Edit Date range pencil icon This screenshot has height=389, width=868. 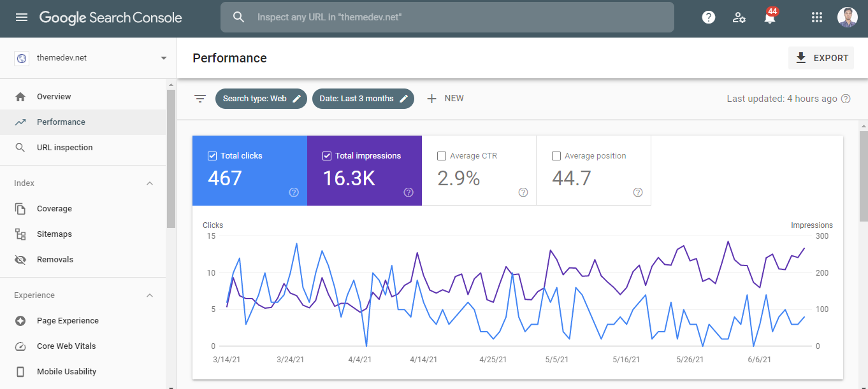[x=403, y=99]
